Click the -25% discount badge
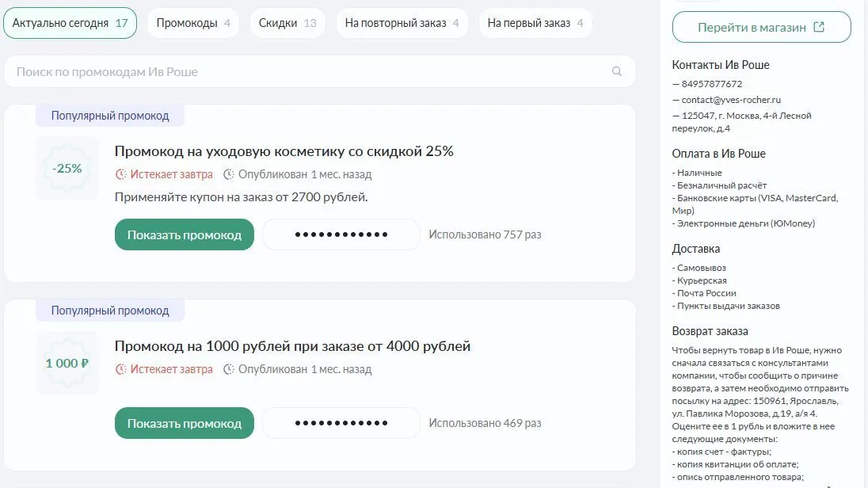The image size is (868, 488). pos(67,169)
